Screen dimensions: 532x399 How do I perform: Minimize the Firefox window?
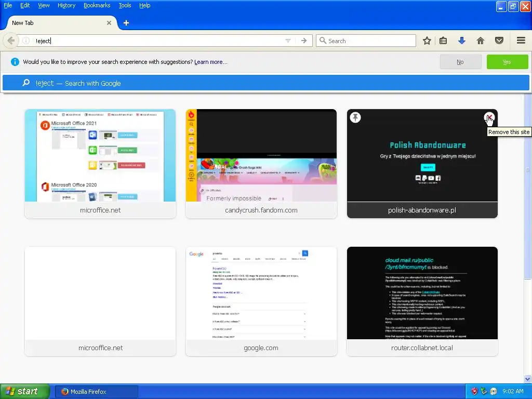click(x=501, y=6)
